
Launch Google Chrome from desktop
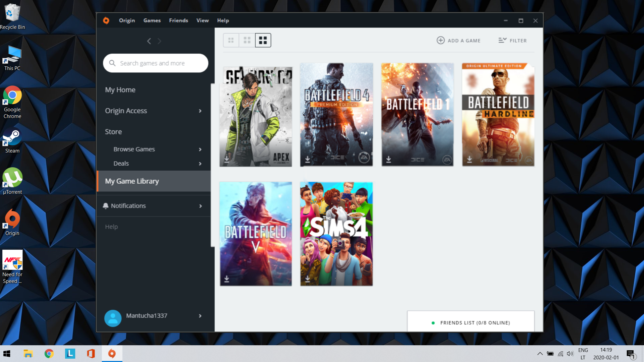coord(12,102)
